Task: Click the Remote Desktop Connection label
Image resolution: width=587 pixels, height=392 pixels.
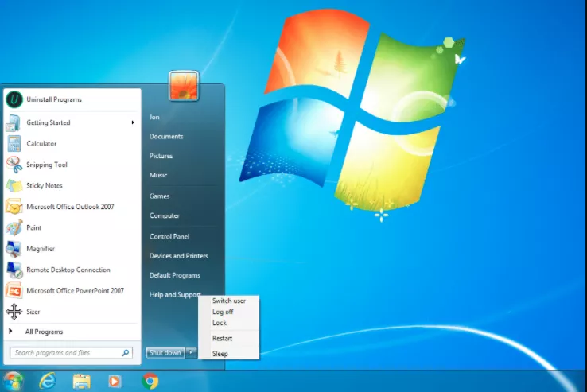Action: [x=68, y=270]
